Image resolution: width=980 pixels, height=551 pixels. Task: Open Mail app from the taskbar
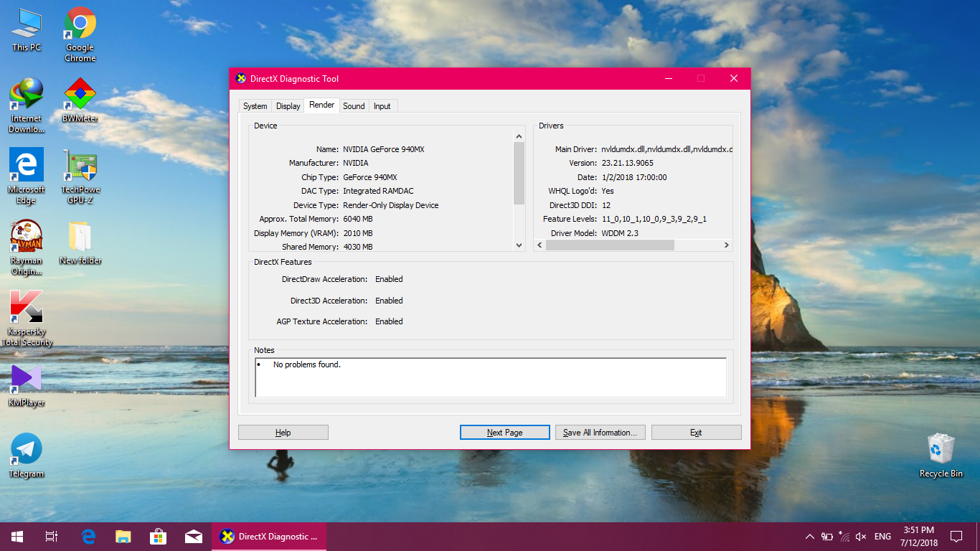[x=193, y=537]
